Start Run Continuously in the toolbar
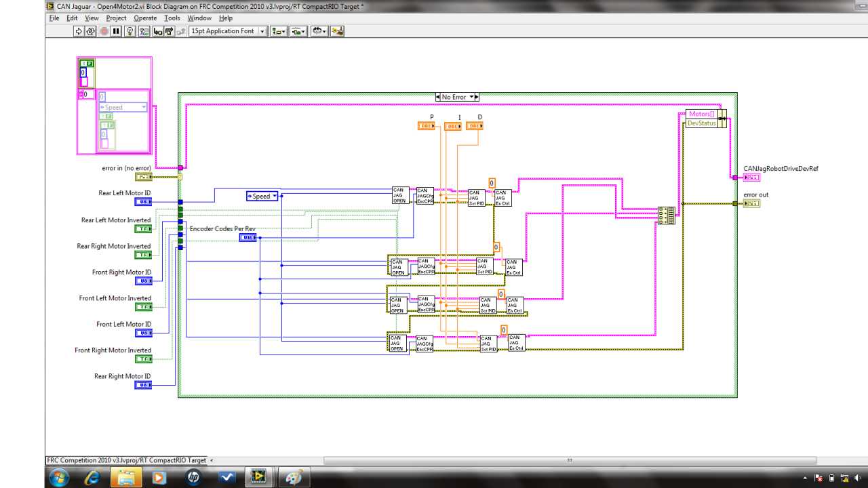Screen dimensions: 868x488 pos(91,31)
